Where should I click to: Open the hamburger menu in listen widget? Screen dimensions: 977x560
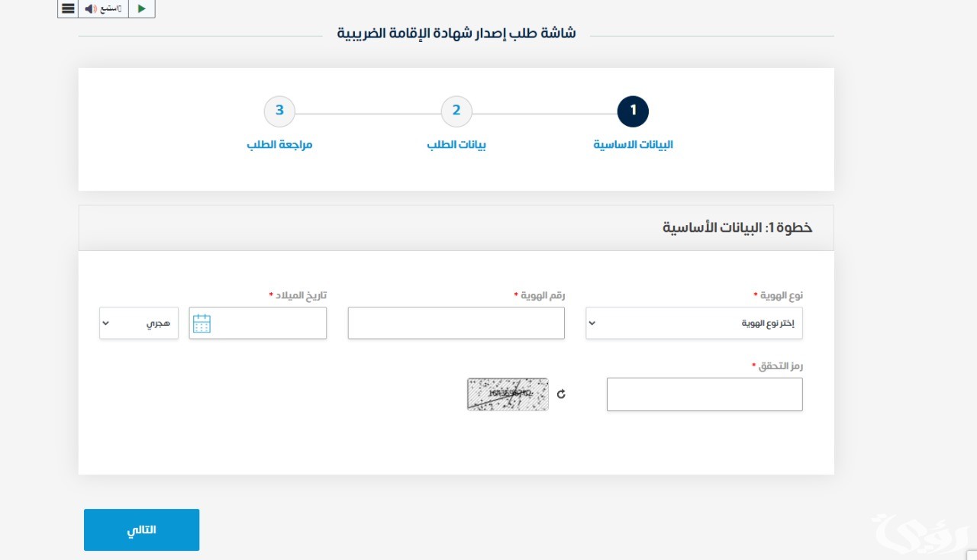click(x=68, y=8)
